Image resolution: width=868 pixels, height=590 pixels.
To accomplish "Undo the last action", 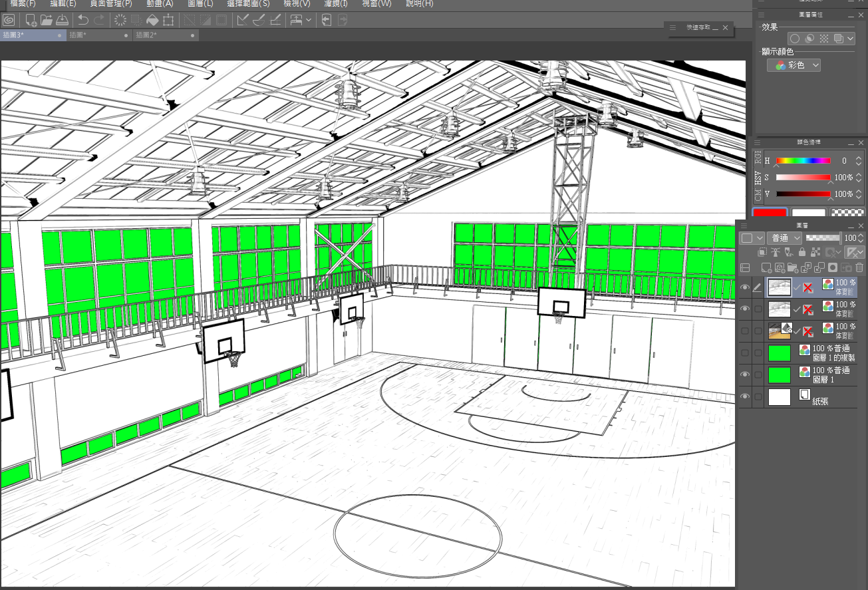I will (83, 20).
